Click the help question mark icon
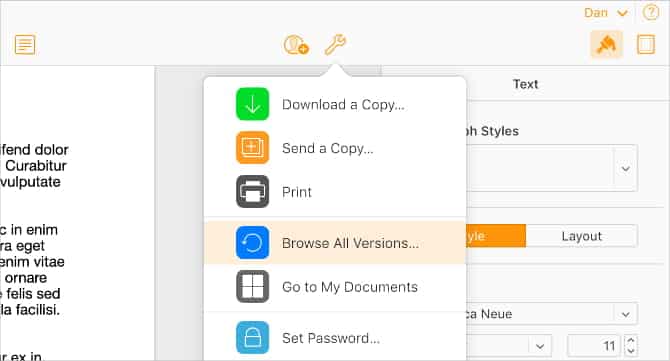Image resolution: width=670 pixels, height=361 pixels. (x=651, y=13)
